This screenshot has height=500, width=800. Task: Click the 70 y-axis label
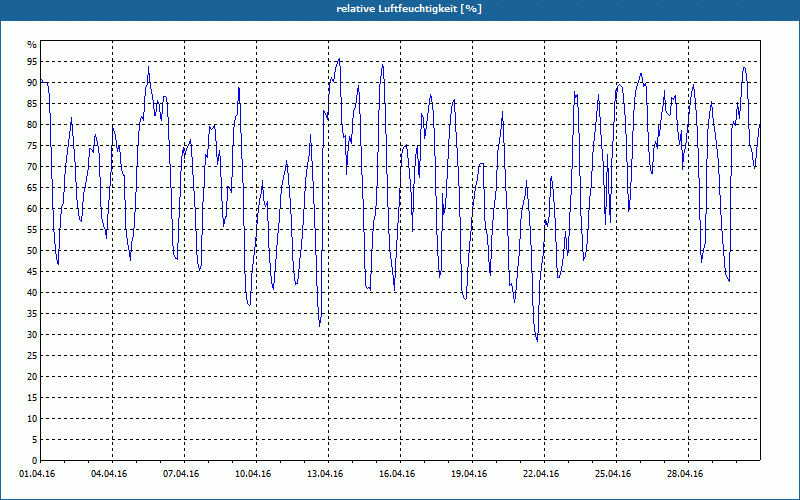32,167
